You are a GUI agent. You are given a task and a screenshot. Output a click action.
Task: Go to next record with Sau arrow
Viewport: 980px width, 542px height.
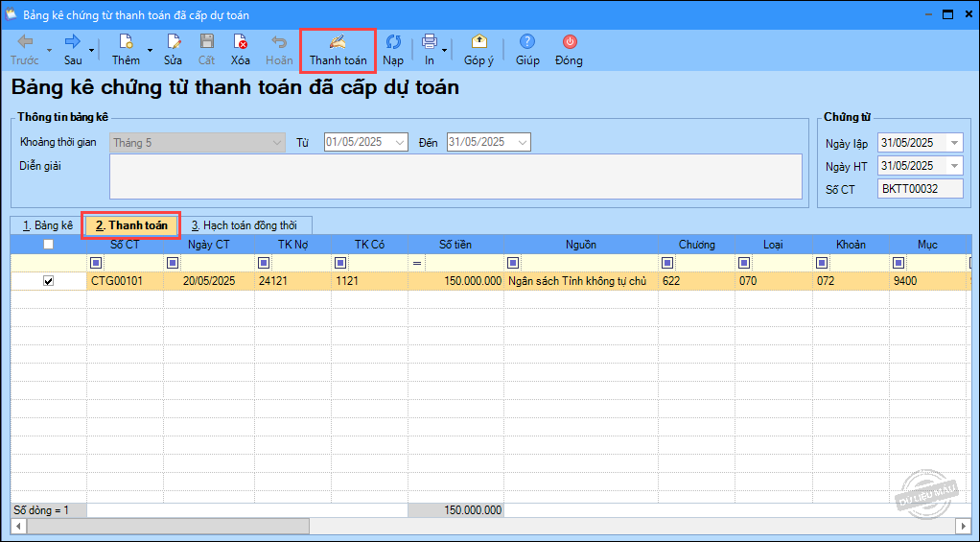[73, 42]
